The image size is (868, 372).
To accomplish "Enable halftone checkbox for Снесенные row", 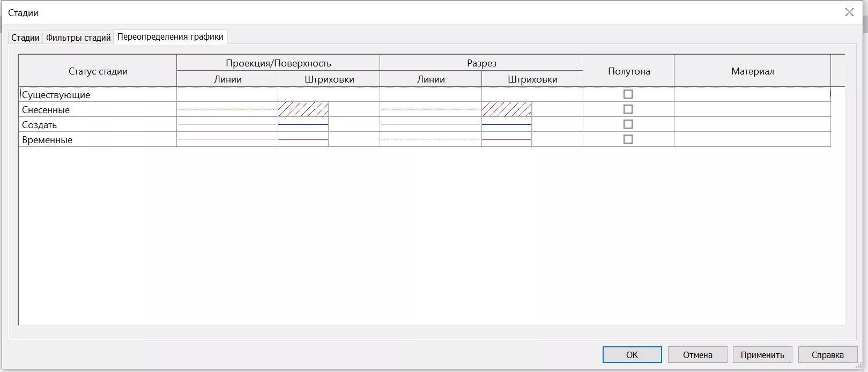I will coord(628,109).
